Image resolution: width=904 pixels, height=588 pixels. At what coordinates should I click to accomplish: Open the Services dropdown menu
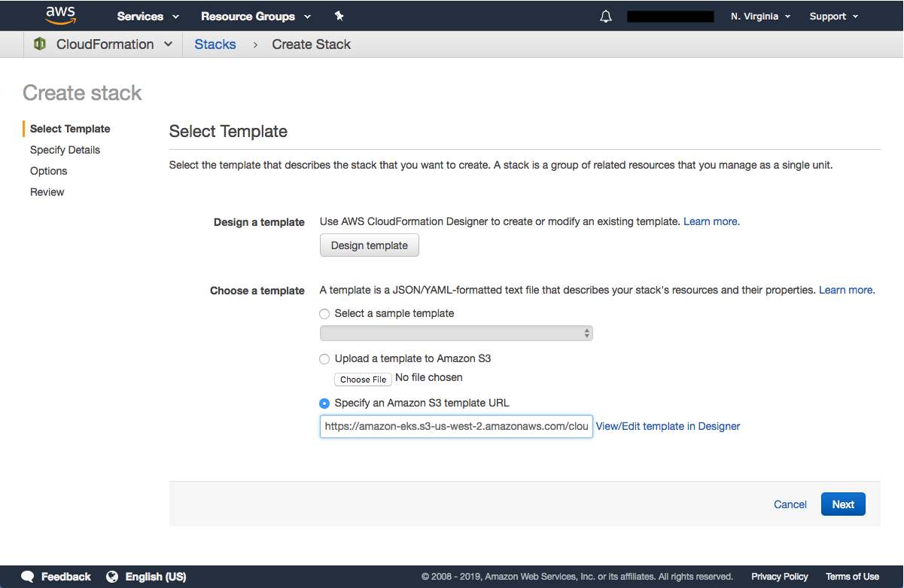click(x=148, y=17)
